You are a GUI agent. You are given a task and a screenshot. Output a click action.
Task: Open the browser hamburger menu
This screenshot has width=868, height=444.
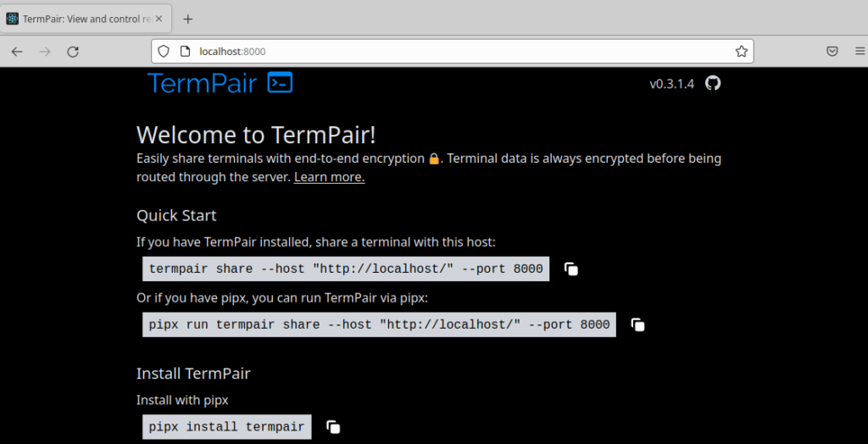click(x=860, y=52)
